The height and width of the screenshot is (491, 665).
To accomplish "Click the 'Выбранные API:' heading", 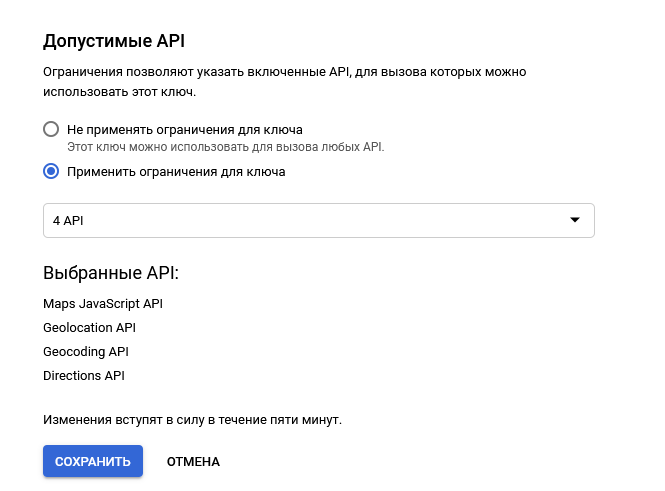I will coord(111,273).
